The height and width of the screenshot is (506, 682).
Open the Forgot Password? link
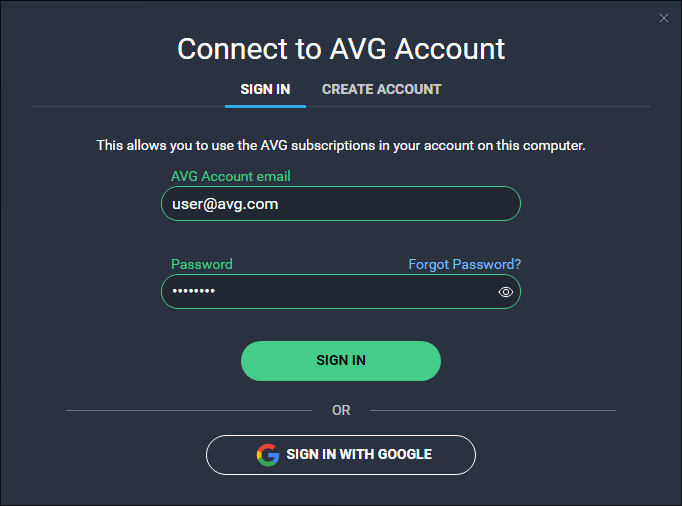tap(465, 264)
